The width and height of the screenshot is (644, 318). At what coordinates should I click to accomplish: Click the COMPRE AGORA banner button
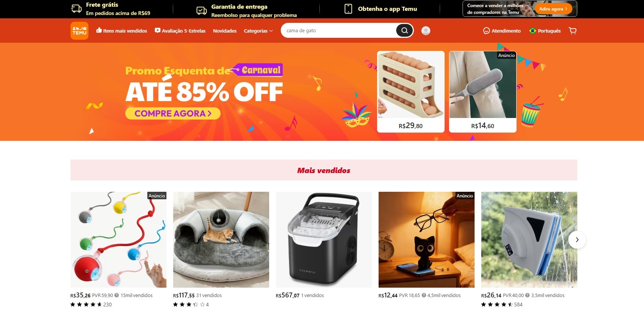pos(173,113)
